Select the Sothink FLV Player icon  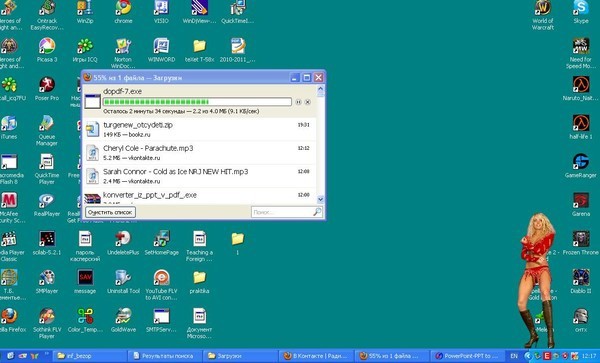point(47,324)
